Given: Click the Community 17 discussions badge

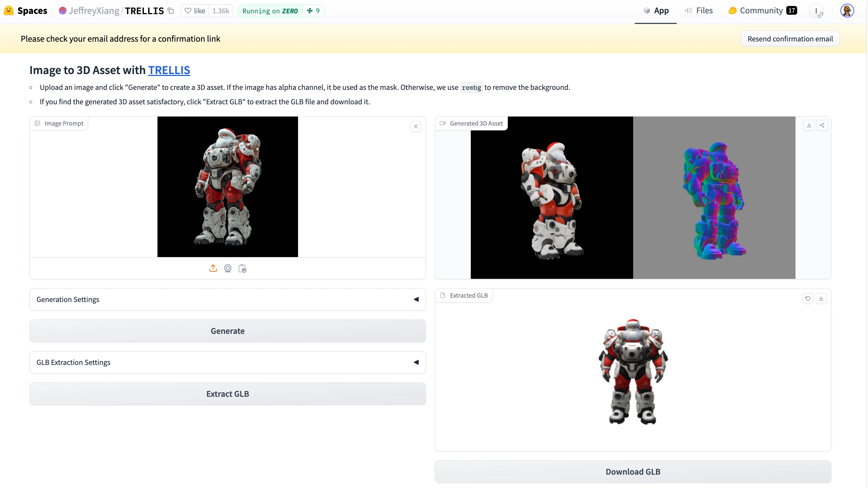Looking at the screenshot, I should [791, 10].
